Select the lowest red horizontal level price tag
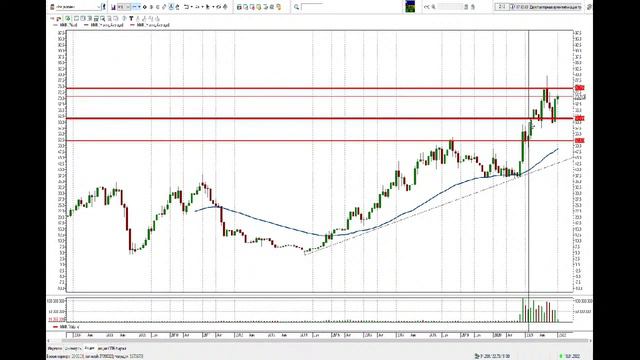This screenshot has height=360, width=640. pyautogui.click(x=580, y=140)
